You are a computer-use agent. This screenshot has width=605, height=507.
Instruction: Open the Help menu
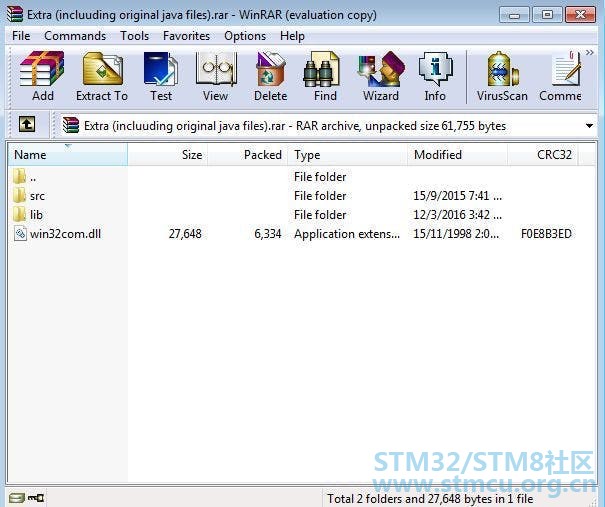(292, 36)
